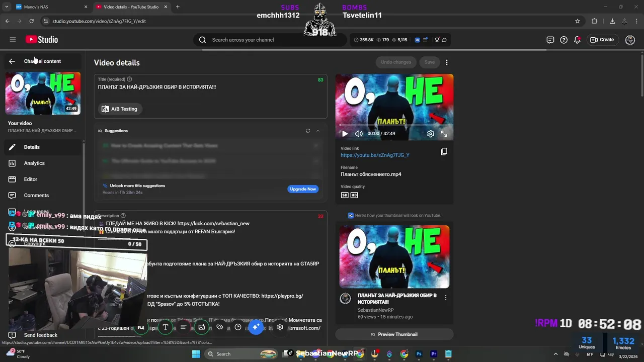Viewport: 644px width, 362px height.
Task: Open three-dot menu on thumbnail preview card
Action: [x=445, y=298]
